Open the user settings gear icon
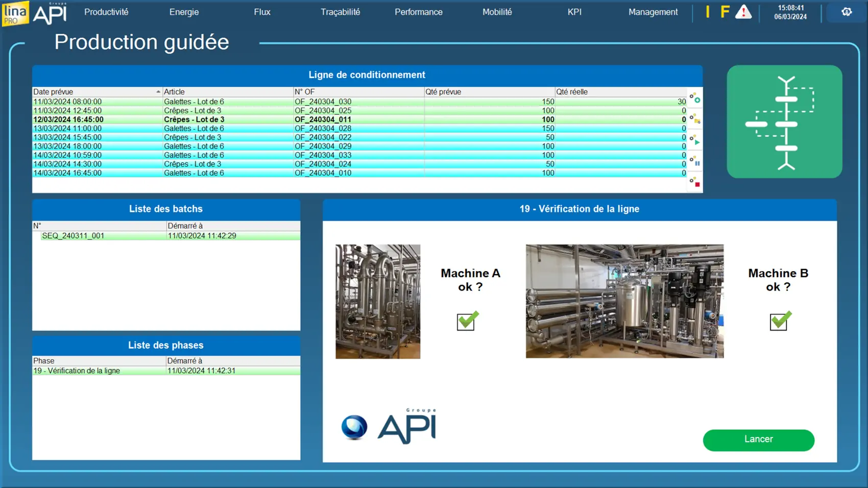The height and width of the screenshot is (488, 868). [846, 12]
